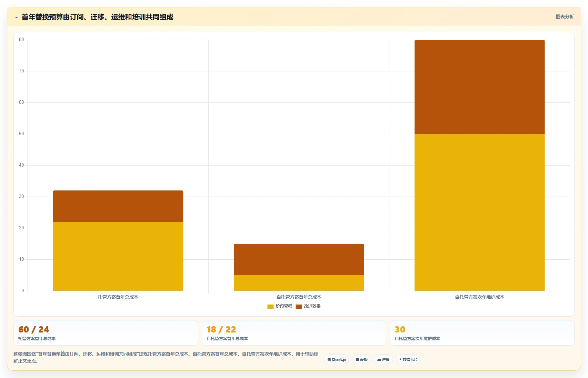Click the 18 / 22 data card value
This screenshot has width=588, height=378.
(x=221, y=330)
